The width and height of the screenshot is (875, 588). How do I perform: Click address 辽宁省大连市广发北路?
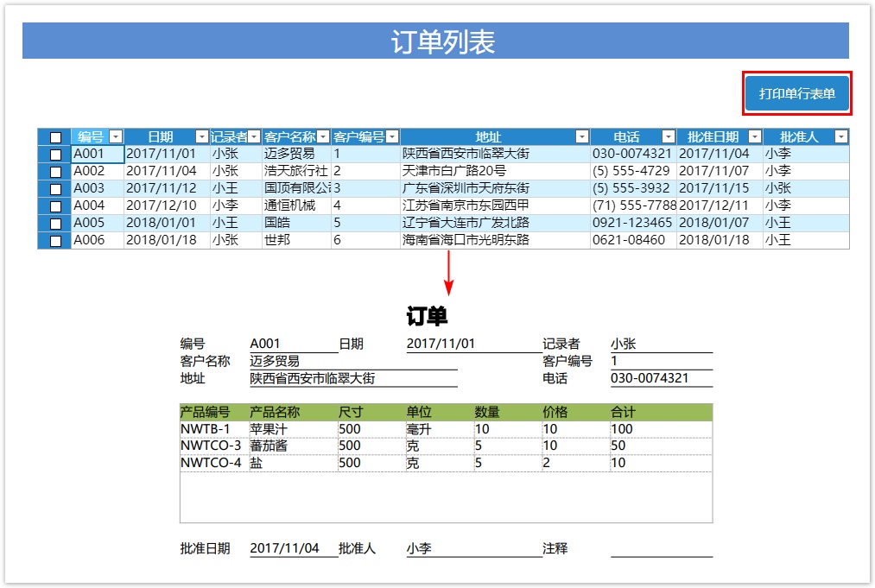(495, 223)
